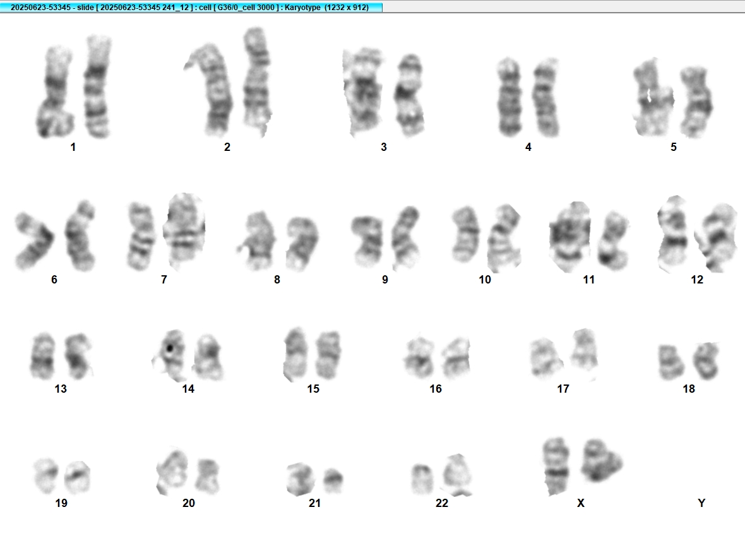Click the chromosome 6 label
This screenshot has width=745, height=560.
point(54,280)
